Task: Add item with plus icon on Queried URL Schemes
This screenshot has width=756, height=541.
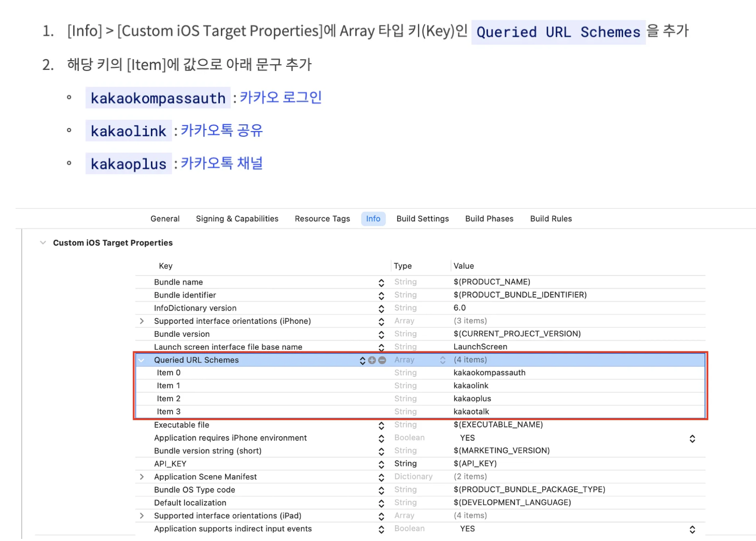Action: [372, 360]
